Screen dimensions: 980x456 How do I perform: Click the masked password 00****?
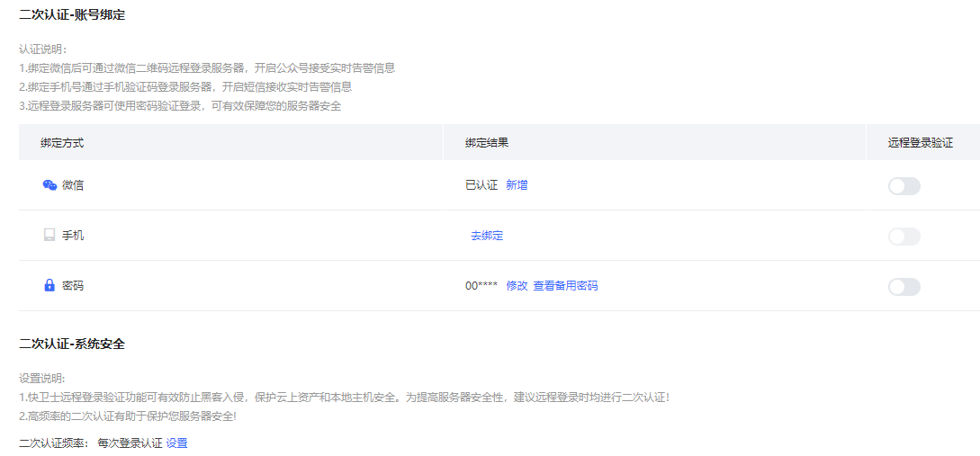tap(481, 286)
